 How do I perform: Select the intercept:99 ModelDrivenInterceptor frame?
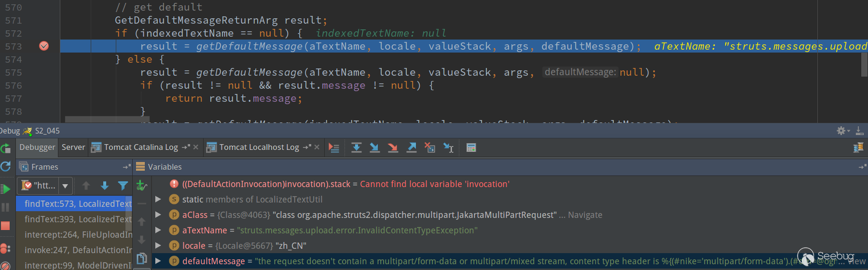point(74,265)
